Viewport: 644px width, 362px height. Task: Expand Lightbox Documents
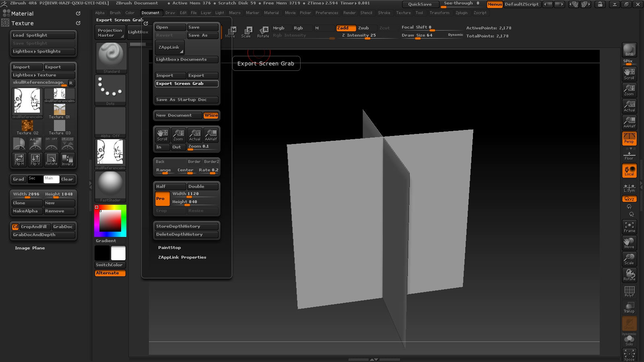coord(187,60)
